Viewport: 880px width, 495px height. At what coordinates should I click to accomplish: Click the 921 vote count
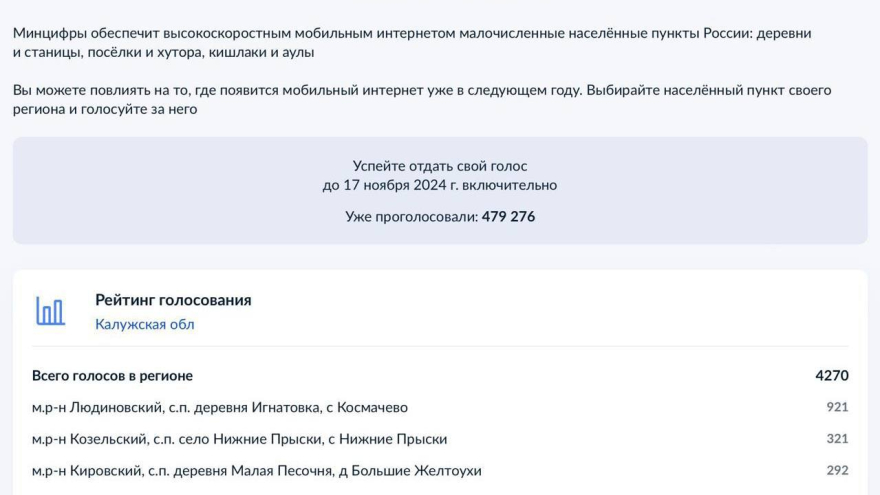tap(837, 407)
